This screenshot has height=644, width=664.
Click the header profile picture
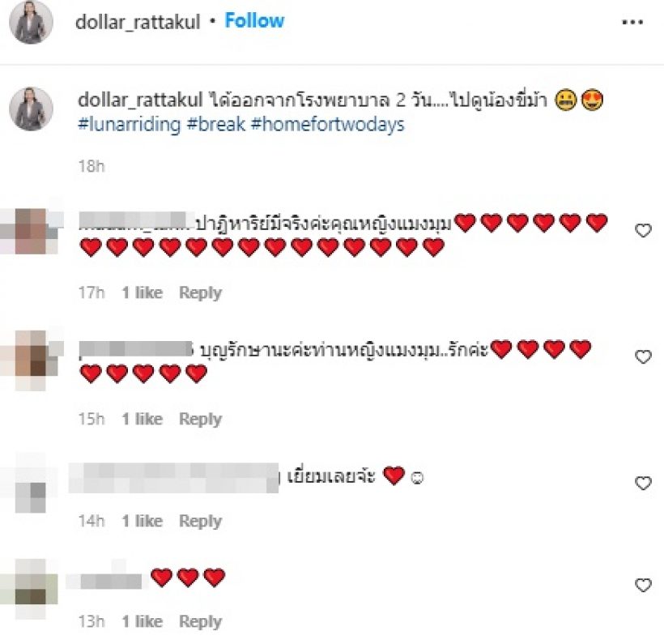31,22
